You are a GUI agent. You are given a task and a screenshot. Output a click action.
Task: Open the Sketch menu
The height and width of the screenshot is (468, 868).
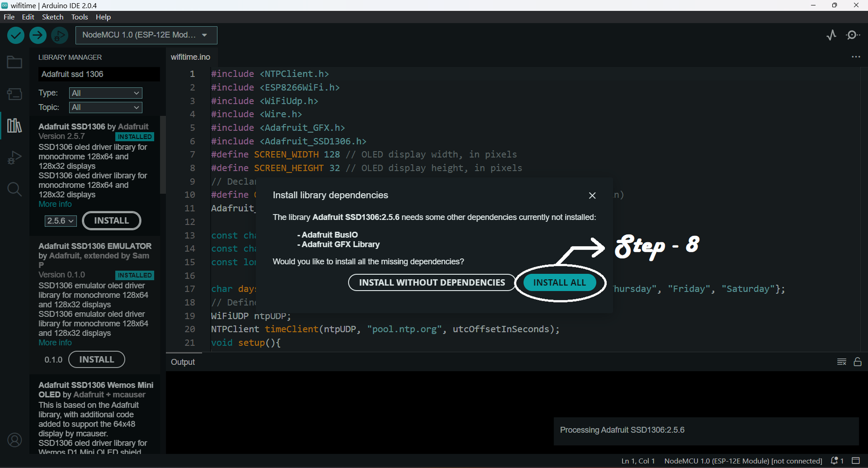[x=53, y=17]
